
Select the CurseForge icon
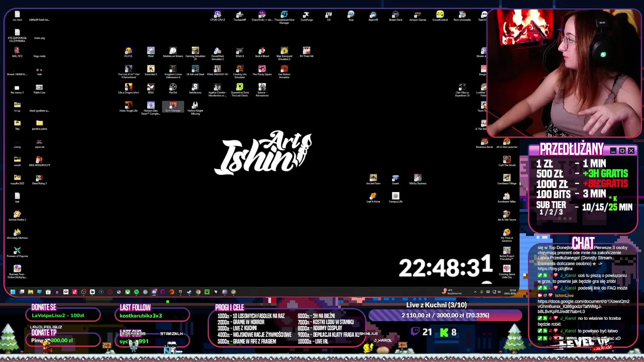pos(306,16)
